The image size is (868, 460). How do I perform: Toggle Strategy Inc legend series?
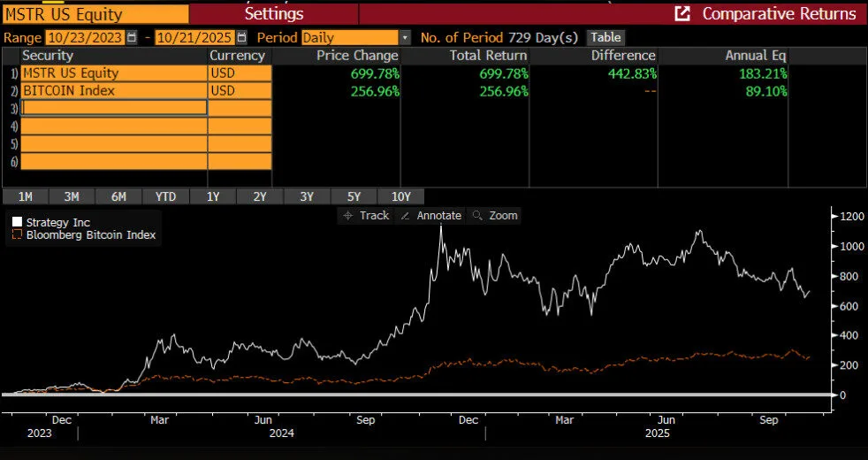point(17,222)
